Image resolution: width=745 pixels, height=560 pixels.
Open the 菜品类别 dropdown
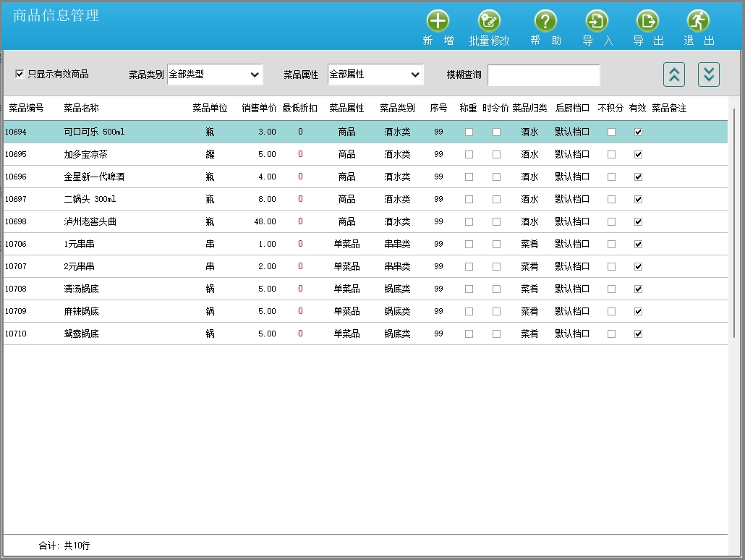[215, 75]
